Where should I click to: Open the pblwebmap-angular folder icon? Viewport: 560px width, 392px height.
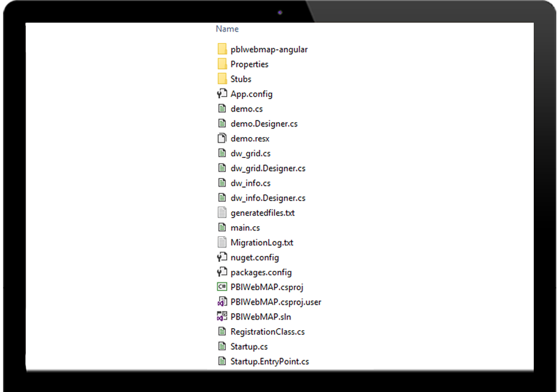tap(222, 49)
